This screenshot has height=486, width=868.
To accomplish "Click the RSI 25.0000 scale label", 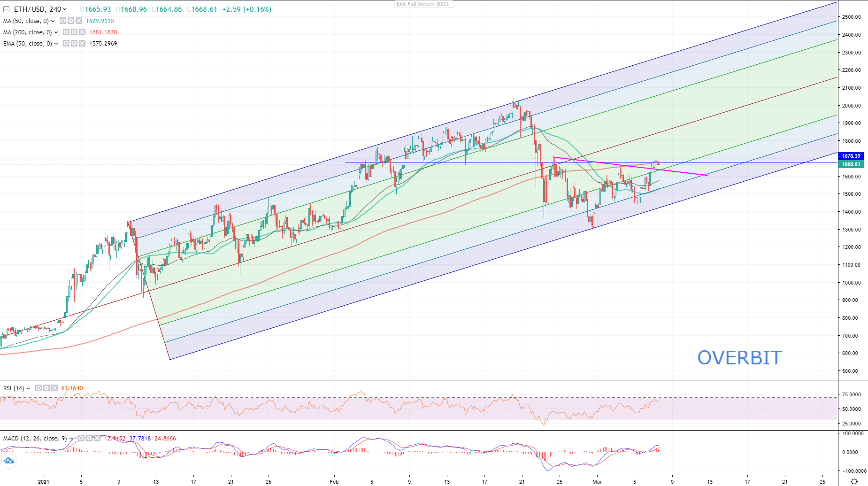I will coord(852,424).
